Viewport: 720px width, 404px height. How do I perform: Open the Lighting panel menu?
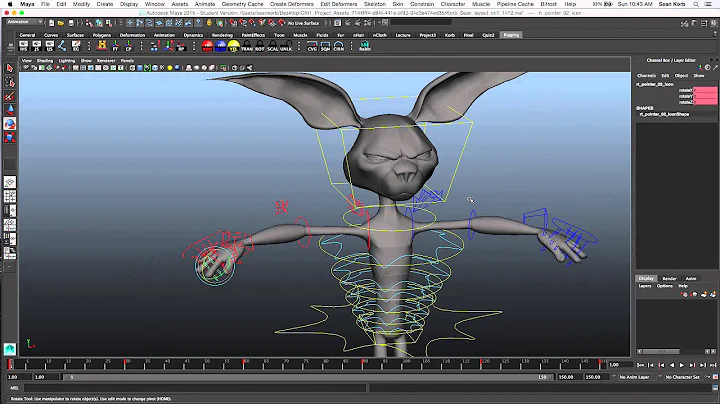[x=67, y=61]
